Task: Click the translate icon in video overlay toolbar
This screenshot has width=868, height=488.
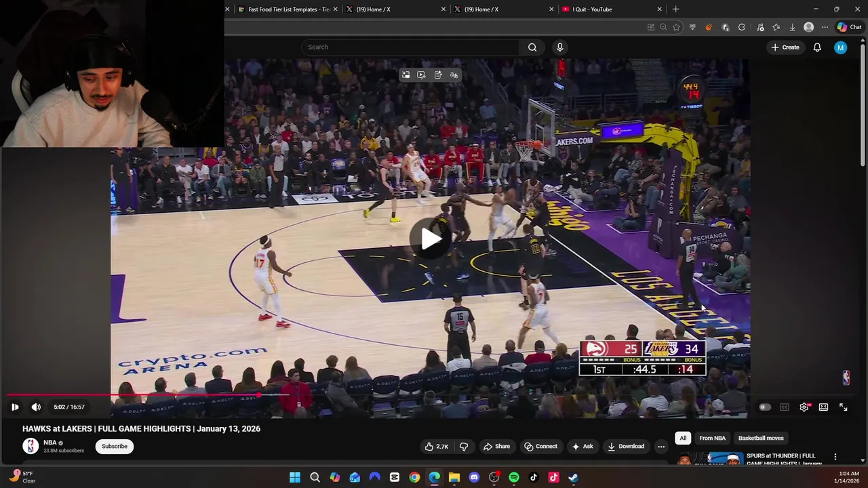Action: tap(454, 75)
